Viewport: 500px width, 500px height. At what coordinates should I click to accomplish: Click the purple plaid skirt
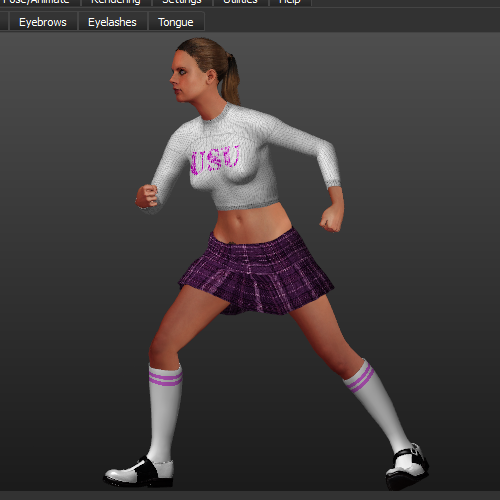point(256,273)
